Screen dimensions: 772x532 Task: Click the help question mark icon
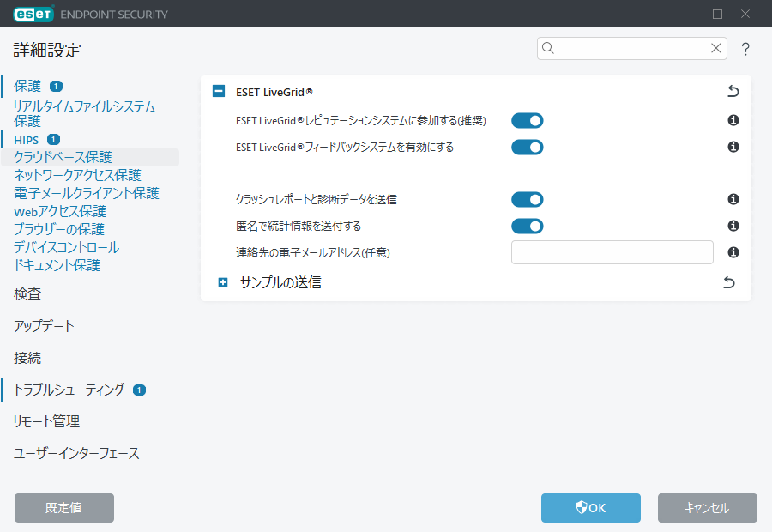pos(745,49)
